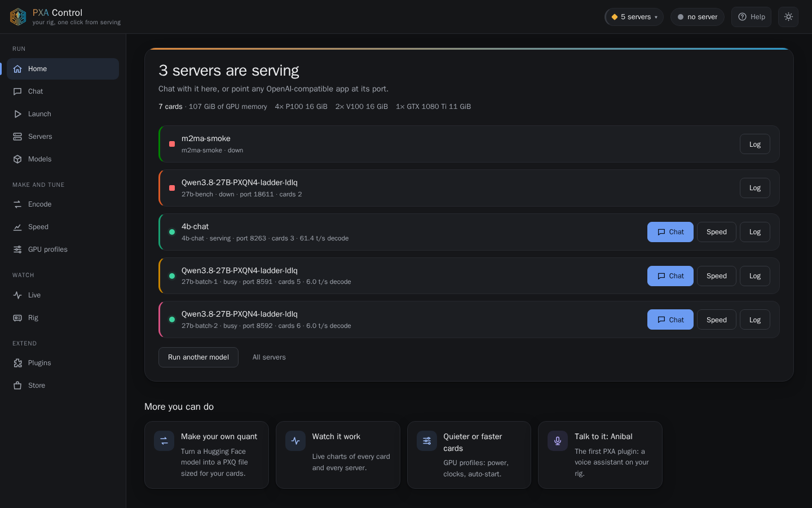Click the Watch it work pulse icon
Screen dimensions: 812x508
pos(295,441)
